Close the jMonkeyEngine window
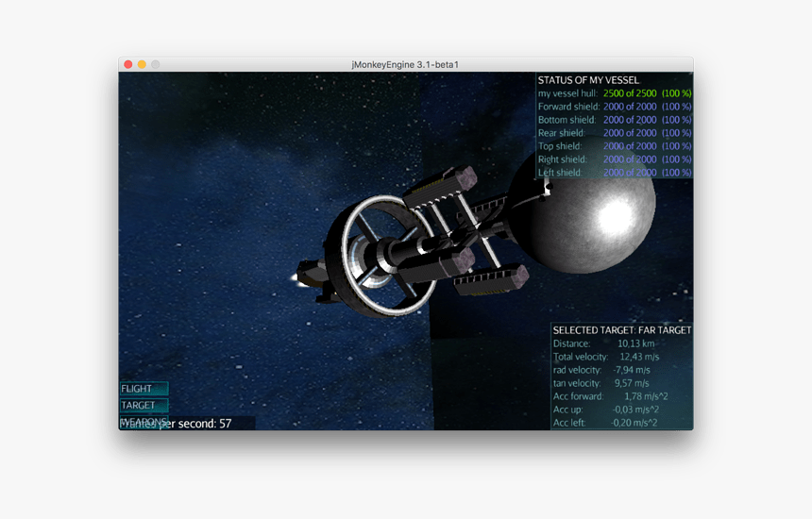 tap(127, 65)
